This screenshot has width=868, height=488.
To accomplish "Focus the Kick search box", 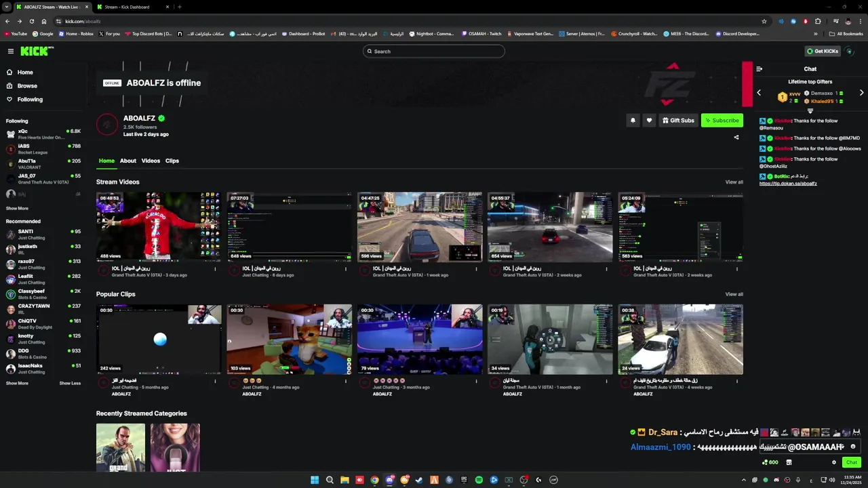I will [x=434, y=52].
